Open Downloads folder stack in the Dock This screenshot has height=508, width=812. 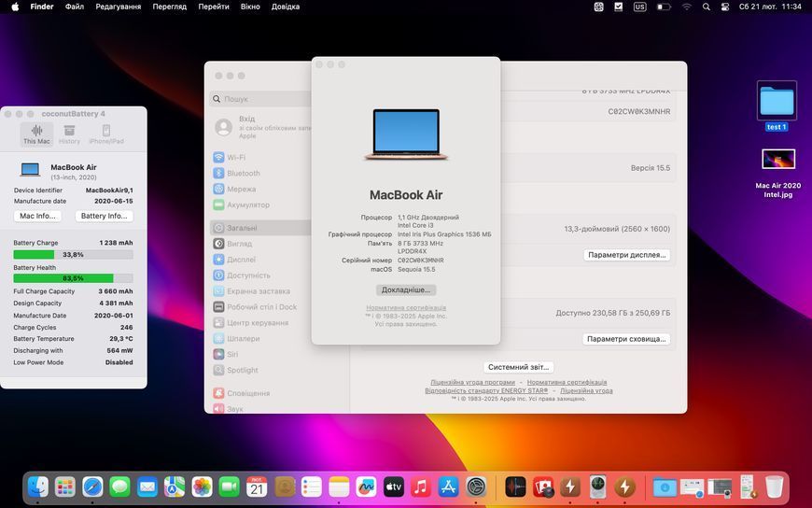click(665, 487)
